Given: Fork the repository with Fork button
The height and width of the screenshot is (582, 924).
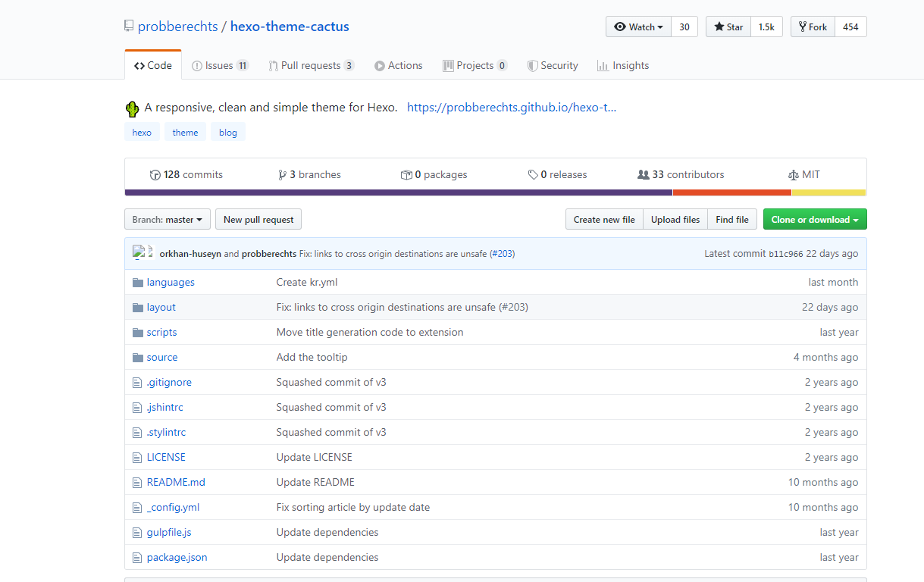Looking at the screenshot, I should [813, 27].
